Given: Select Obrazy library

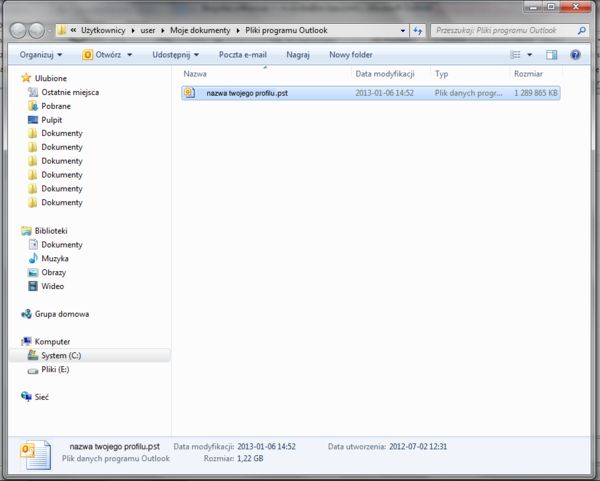Looking at the screenshot, I should (x=54, y=272).
